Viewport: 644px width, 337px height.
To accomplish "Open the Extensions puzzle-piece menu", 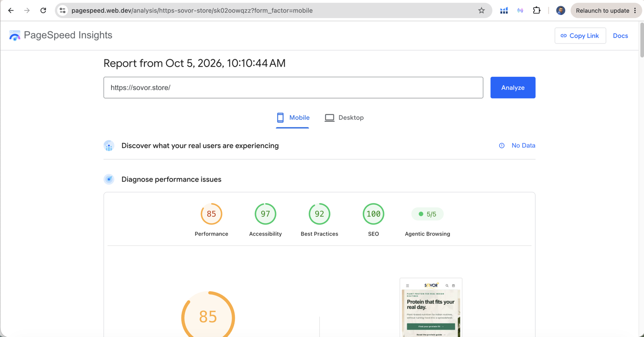I will tap(537, 10).
